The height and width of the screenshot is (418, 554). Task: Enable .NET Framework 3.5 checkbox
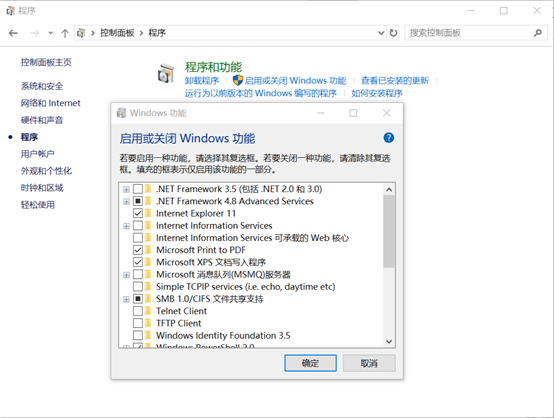pyautogui.click(x=138, y=189)
